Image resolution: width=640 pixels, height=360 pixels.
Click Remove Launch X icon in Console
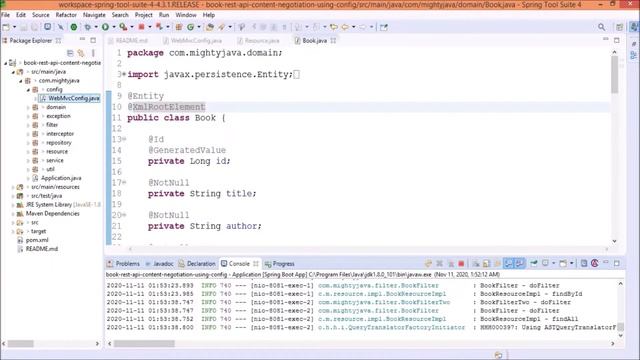pyautogui.click(x=440, y=263)
